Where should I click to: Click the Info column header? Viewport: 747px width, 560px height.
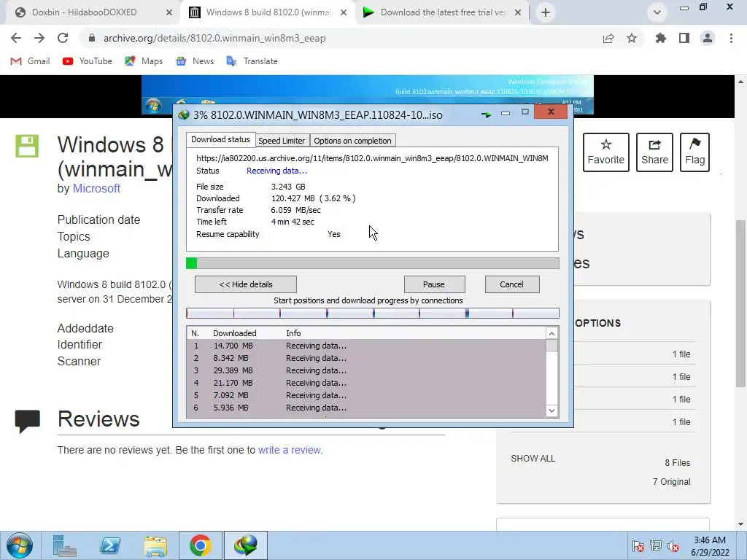[293, 333]
